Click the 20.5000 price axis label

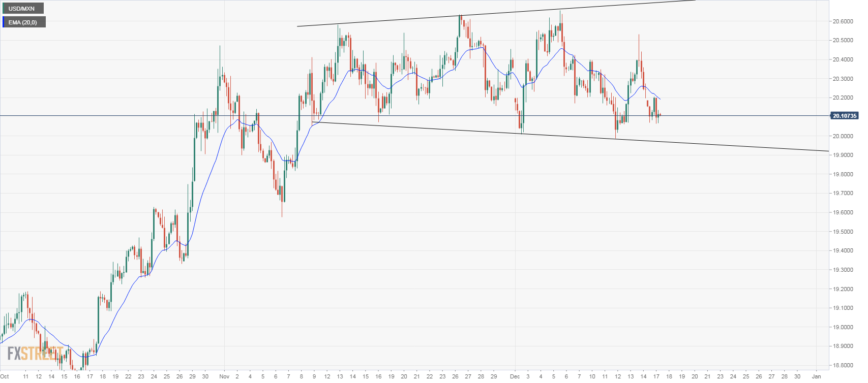(x=843, y=40)
